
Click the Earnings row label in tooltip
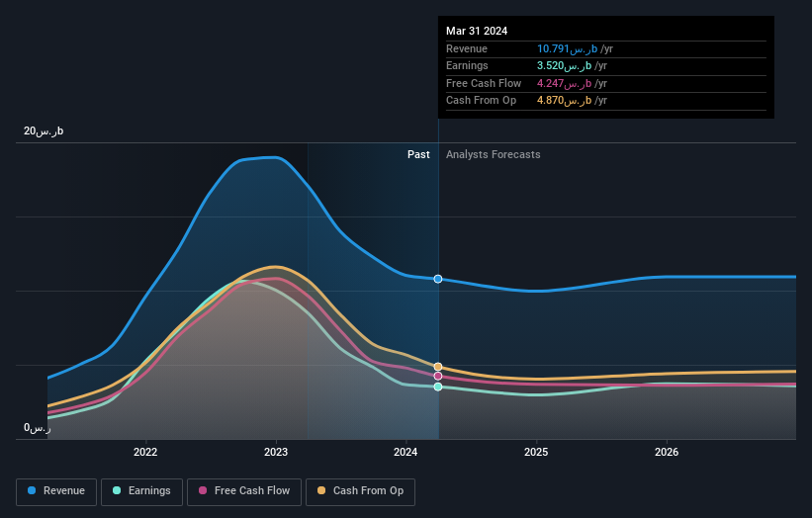467,65
